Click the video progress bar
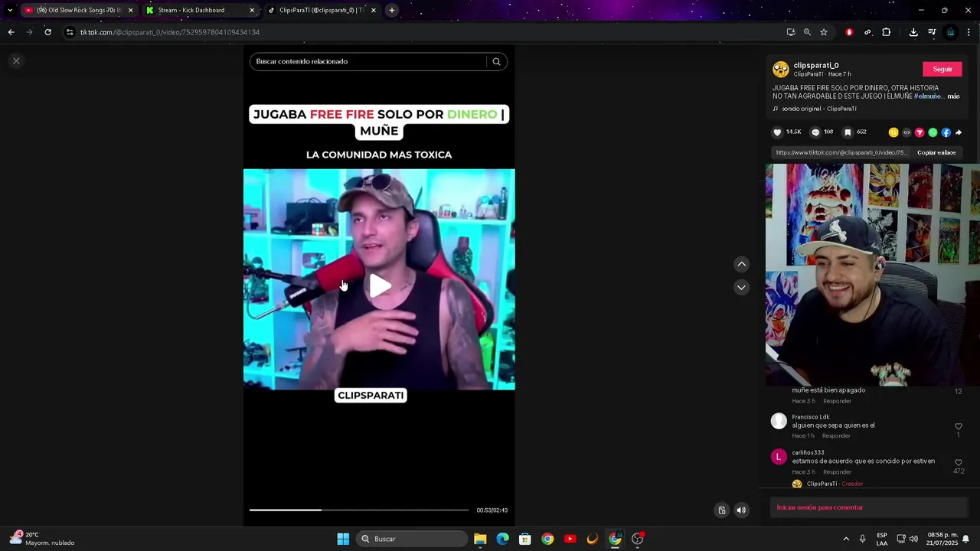 (x=358, y=510)
